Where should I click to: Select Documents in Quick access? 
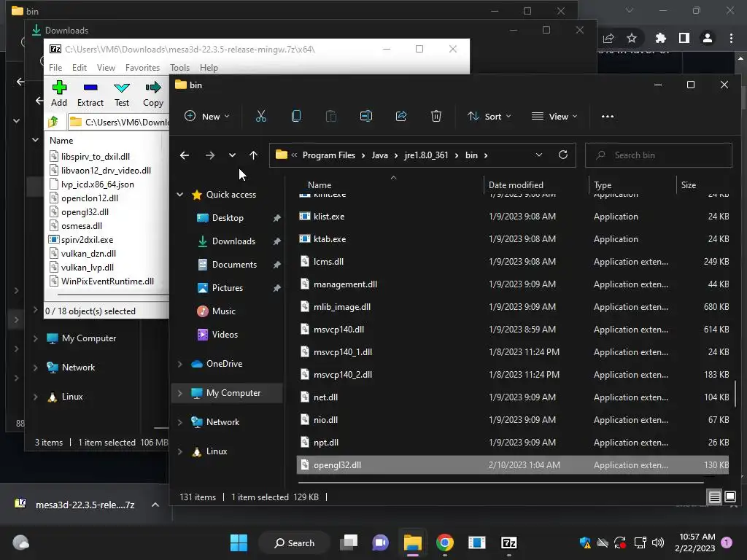(234, 264)
